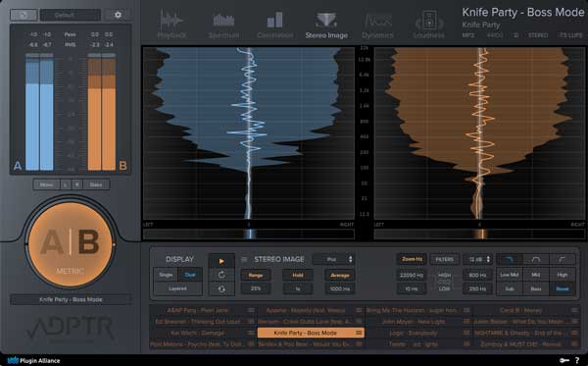Toggle the Hold option
The height and width of the screenshot is (366, 588).
(x=298, y=275)
